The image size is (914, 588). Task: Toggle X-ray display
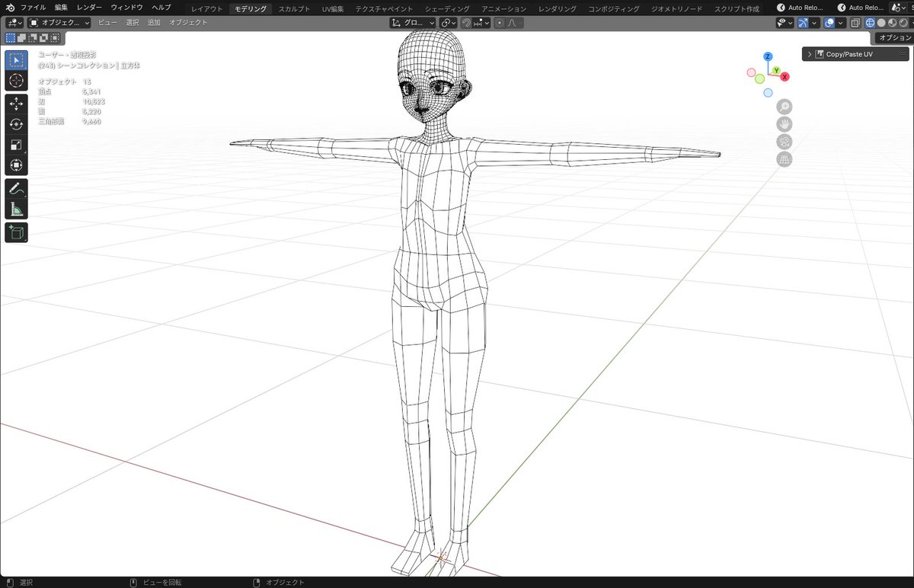coord(855,23)
